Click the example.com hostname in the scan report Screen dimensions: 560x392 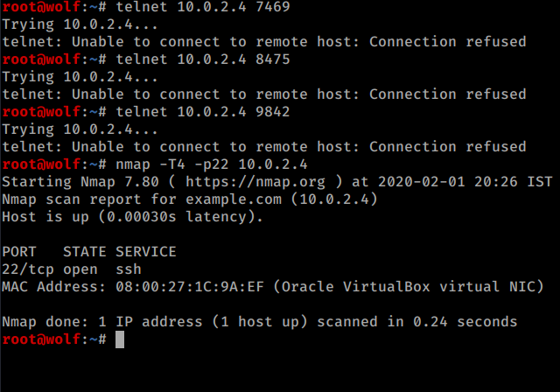point(234,199)
